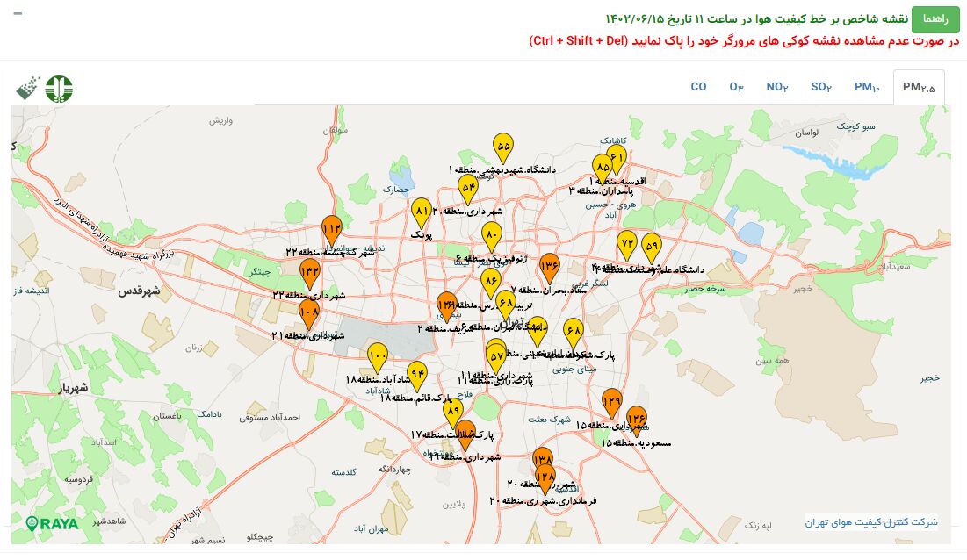967x560 pixels.
Task: Click the 68 marker next to the 86 marker
Action: [506, 305]
